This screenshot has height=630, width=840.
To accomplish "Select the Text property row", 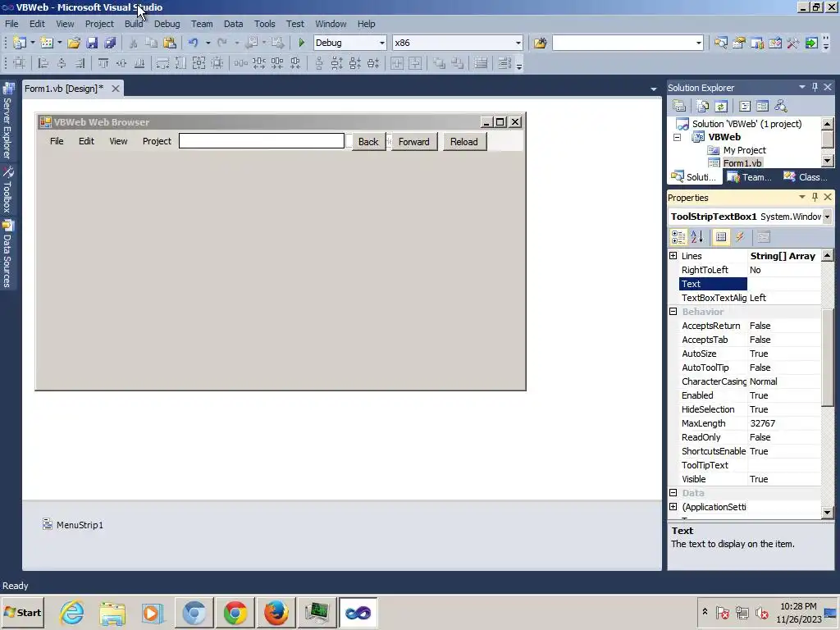I will point(749,284).
